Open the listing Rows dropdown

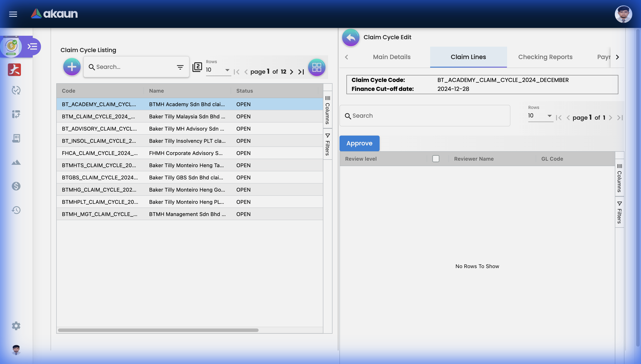(218, 70)
